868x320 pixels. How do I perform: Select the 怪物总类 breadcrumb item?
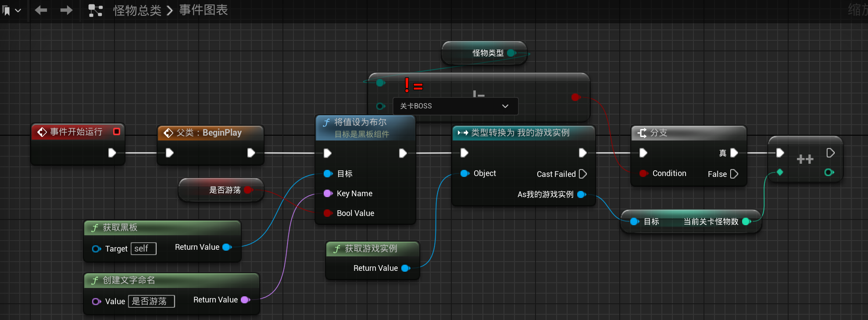[x=137, y=10]
